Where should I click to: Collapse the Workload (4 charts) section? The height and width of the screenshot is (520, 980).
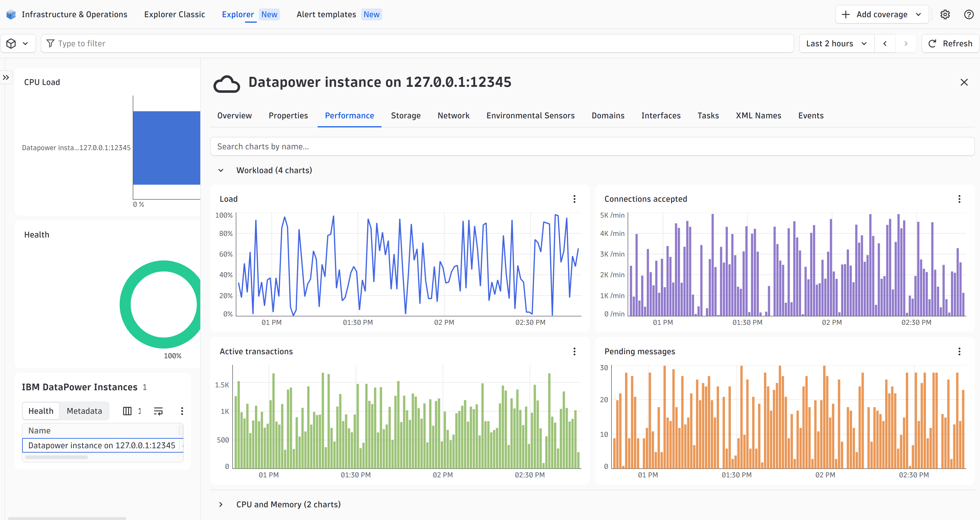(221, 170)
